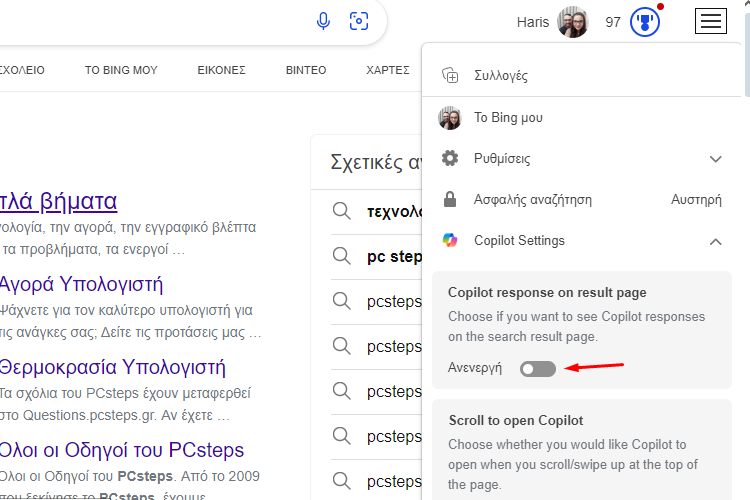Start voice search with the microphone icon

point(323,21)
